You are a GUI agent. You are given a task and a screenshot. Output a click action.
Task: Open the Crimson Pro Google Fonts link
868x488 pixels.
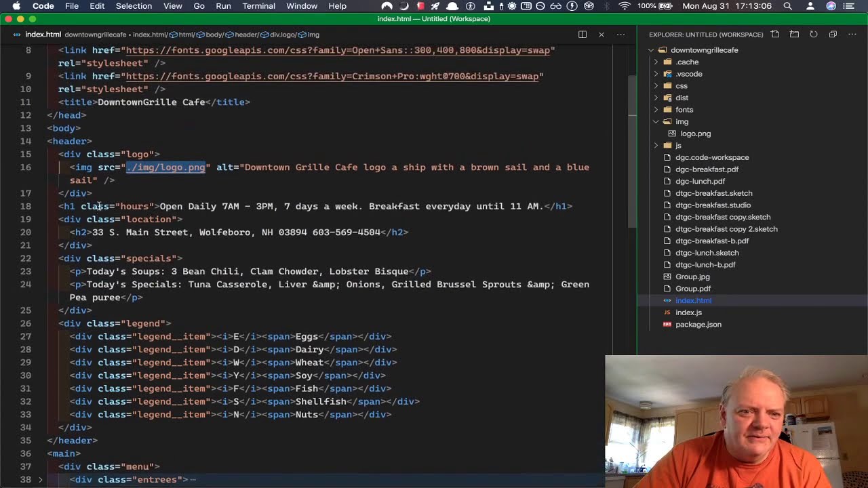(x=332, y=76)
